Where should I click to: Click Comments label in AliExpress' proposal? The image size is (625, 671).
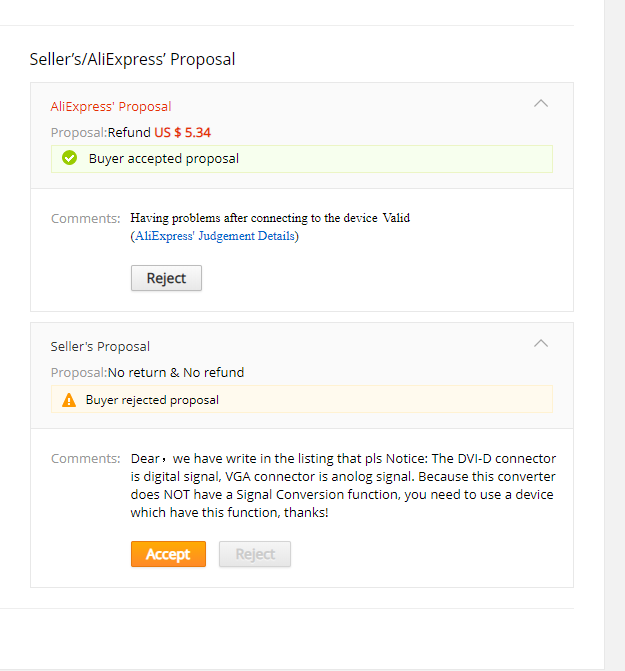tap(86, 219)
